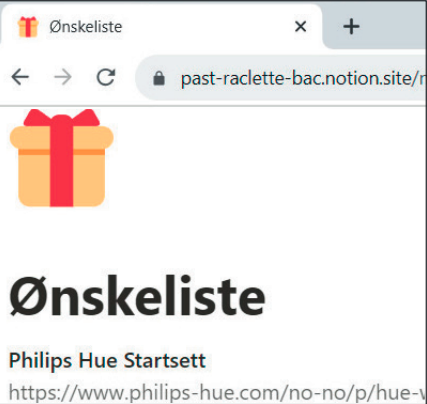
Task: Focus the address bar URL text
Action: [x=303, y=79]
